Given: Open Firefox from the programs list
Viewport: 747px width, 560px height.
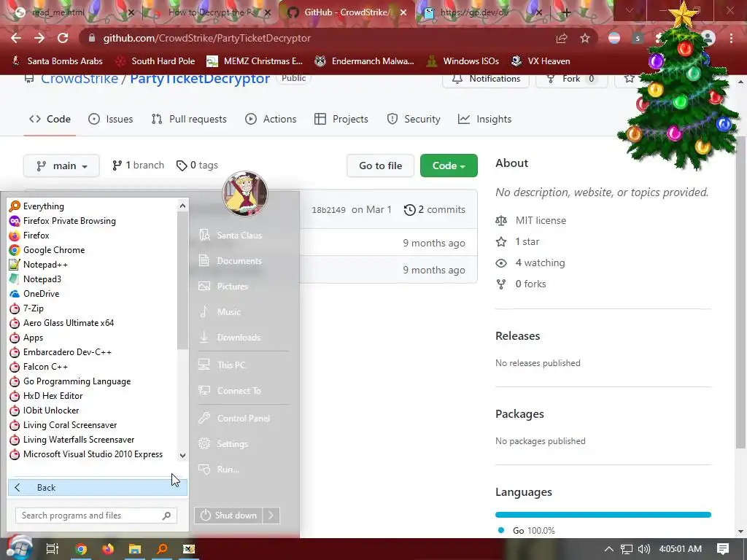Looking at the screenshot, I should (x=29, y=236).
